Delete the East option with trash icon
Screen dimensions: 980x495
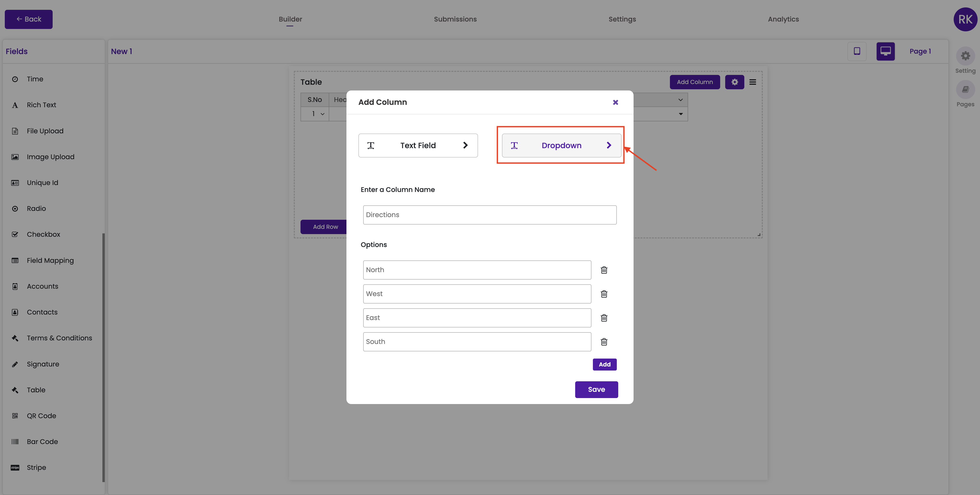click(x=604, y=318)
